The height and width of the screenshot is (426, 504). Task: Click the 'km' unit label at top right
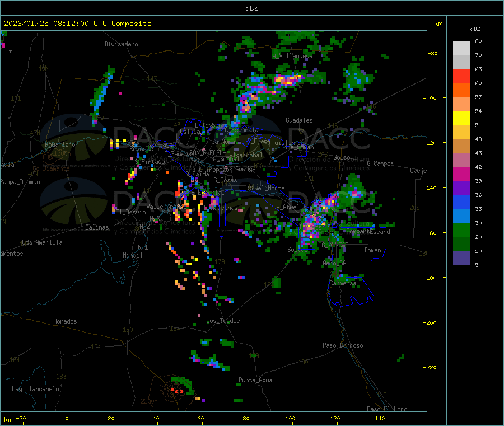point(438,24)
